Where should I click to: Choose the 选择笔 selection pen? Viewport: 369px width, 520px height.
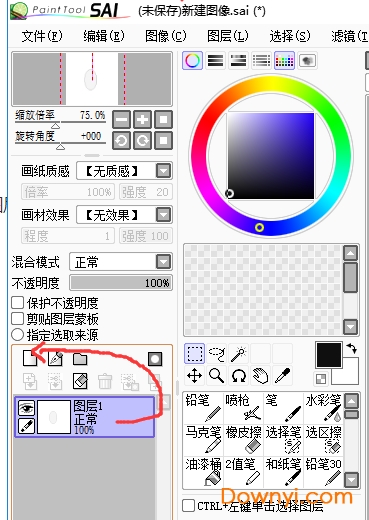[283, 440]
